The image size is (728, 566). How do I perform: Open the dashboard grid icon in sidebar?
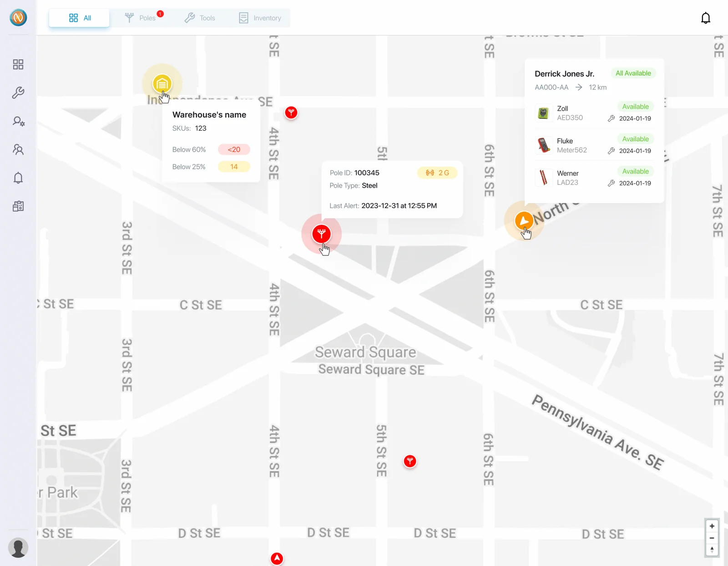point(18,64)
